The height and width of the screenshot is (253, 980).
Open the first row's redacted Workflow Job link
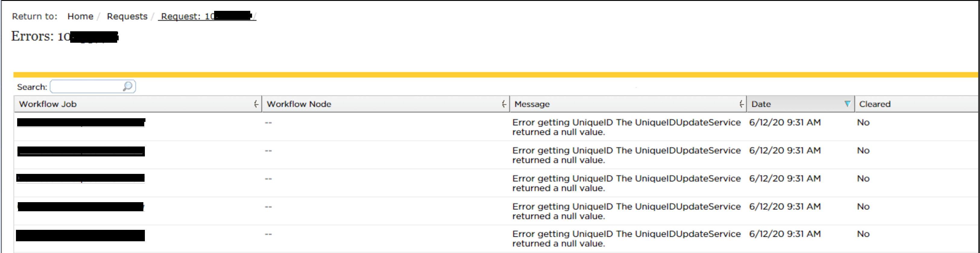coord(81,122)
